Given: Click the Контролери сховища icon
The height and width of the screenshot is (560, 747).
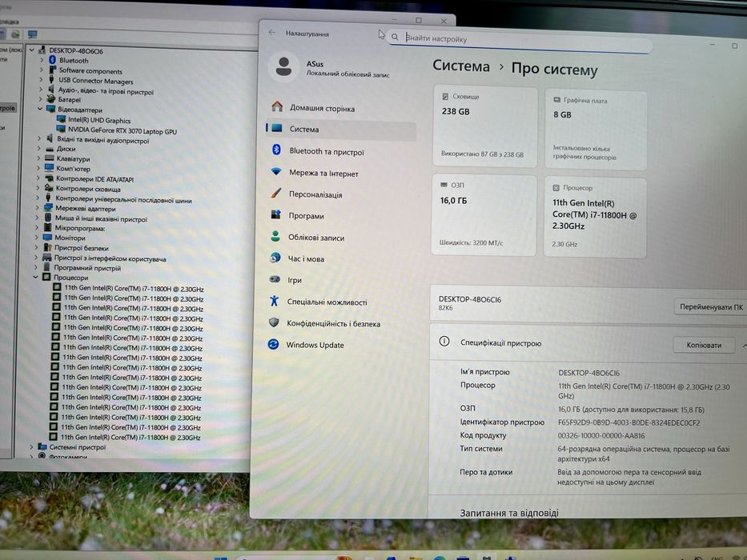Looking at the screenshot, I should pyautogui.click(x=49, y=188).
